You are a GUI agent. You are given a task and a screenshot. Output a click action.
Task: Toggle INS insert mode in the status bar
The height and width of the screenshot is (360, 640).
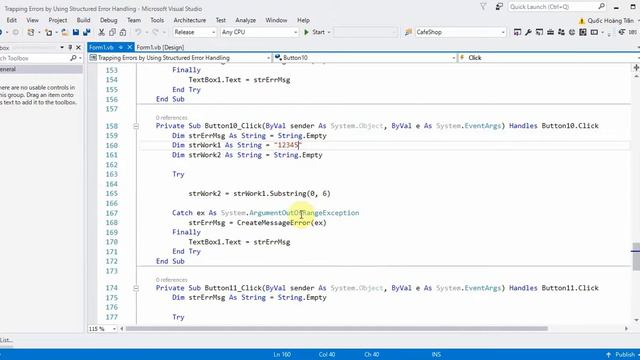(436, 354)
